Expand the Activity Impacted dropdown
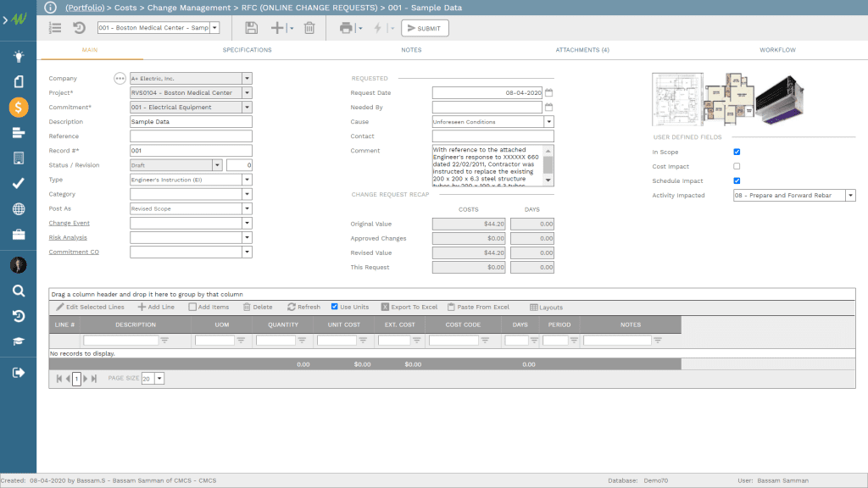 (850, 194)
